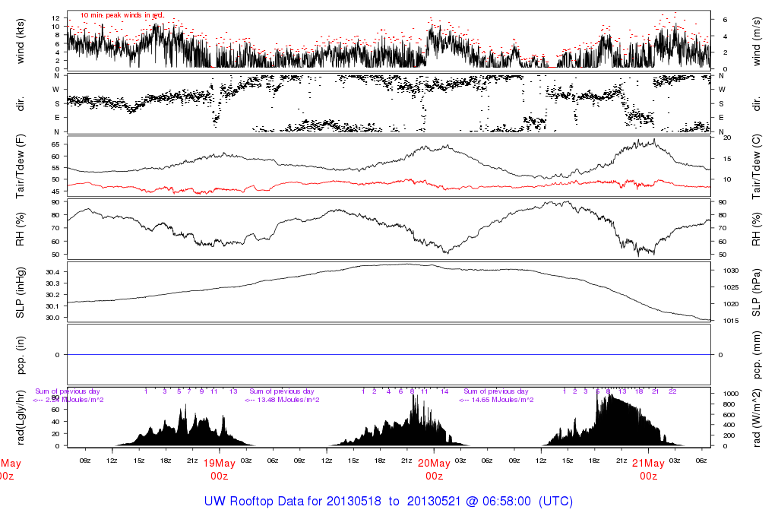Select the '10 min. peak winds in red' note
This screenshot has width=778, height=532.
[x=122, y=15]
